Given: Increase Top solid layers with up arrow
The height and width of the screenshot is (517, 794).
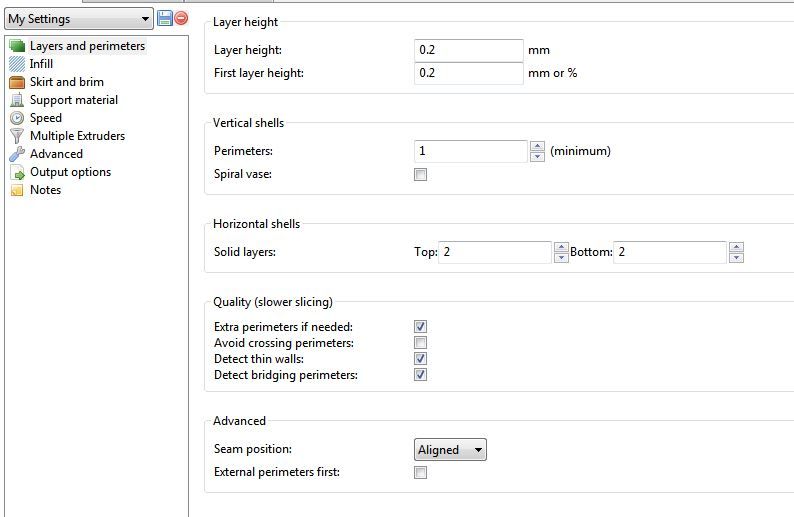Looking at the screenshot, I should (561, 247).
